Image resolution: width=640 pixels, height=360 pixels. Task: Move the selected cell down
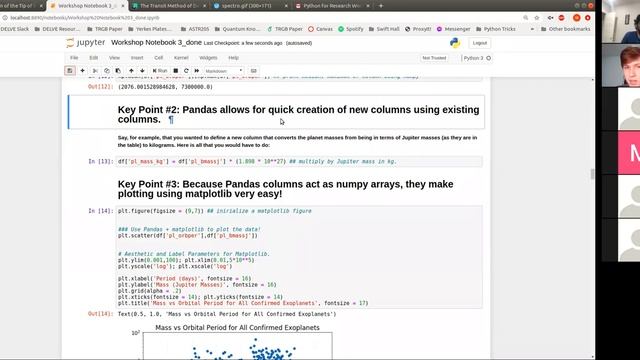(142, 71)
